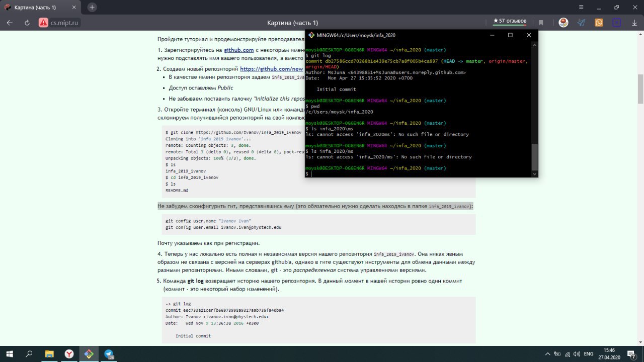Click 'Почту указываем как при регистрации' text
Image resolution: width=644 pixels, height=362 pixels.
click(208, 243)
